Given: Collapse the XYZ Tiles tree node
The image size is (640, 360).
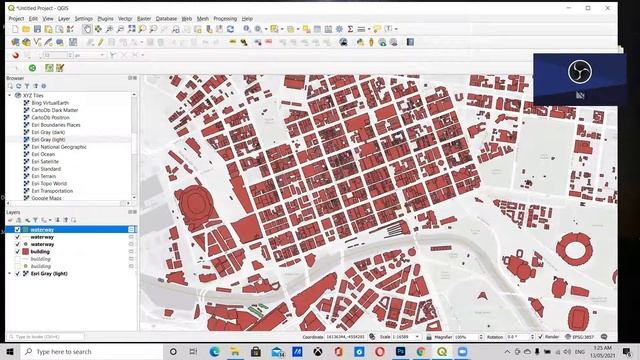Looking at the screenshot, I should (10, 95).
